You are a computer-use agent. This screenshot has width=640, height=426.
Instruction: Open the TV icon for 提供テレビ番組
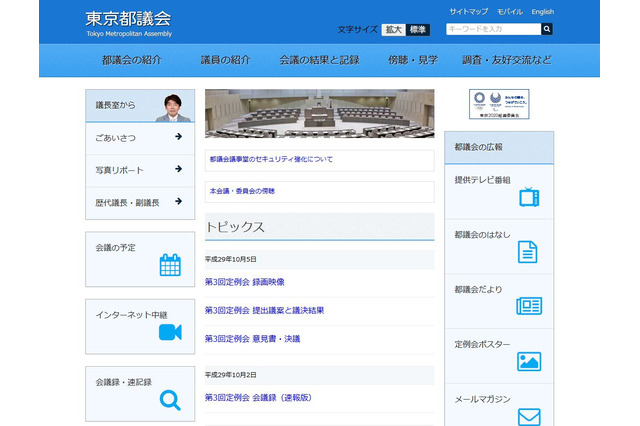pos(529,197)
